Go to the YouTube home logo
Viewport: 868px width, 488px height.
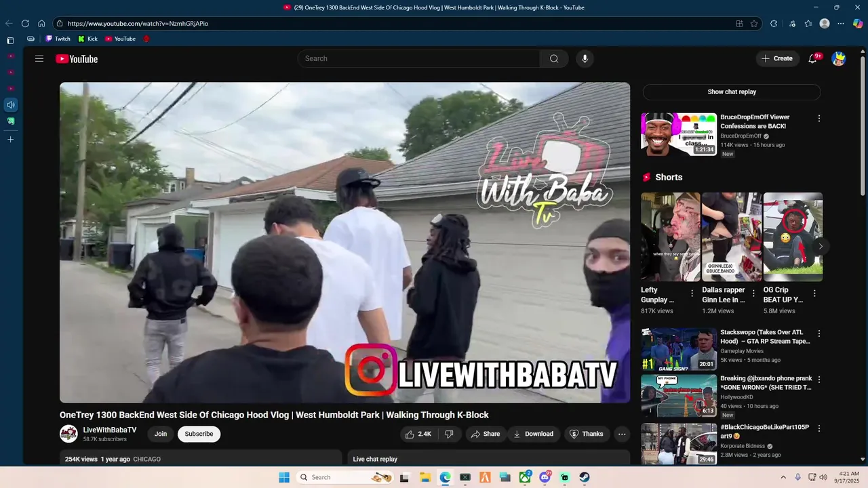coord(77,59)
